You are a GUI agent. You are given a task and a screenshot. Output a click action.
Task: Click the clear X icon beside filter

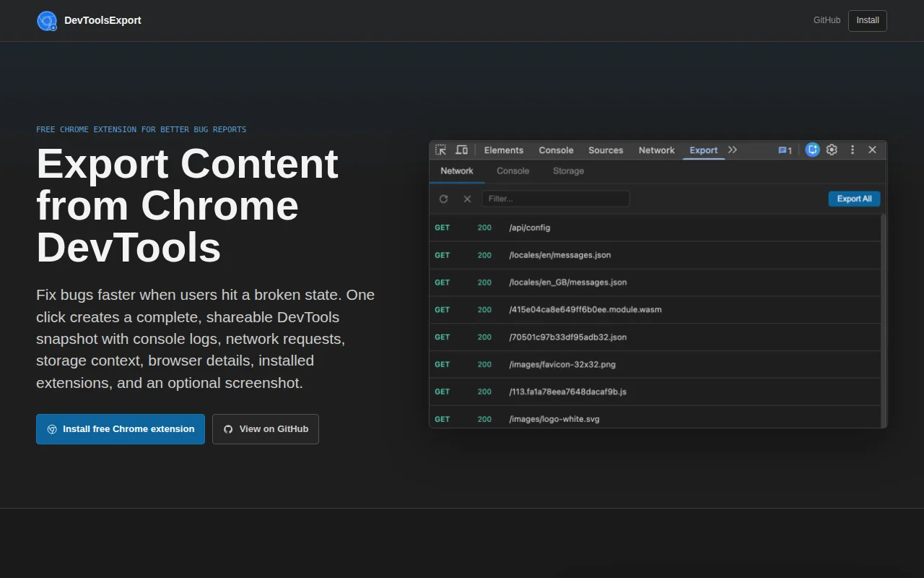(x=467, y=199)
